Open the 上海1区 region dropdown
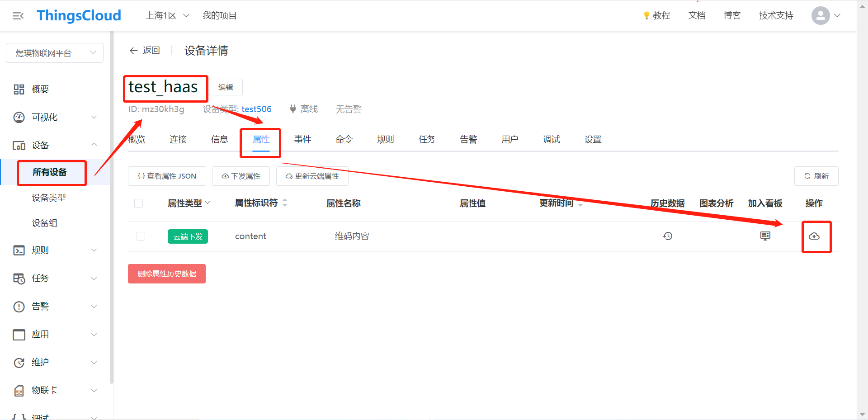This screenshot has width=868, height=420. pyautogui.click(x=167, y=15)
